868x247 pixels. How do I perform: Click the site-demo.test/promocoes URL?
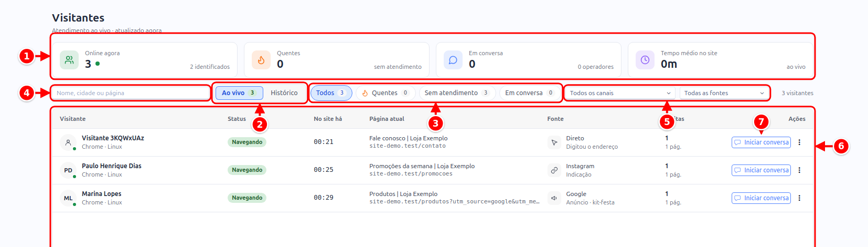click(411, 174)
